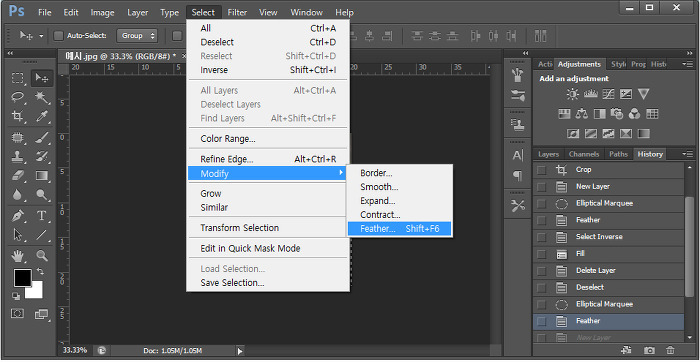Image resolution: width=700 pixels, height=362 pixels.
Task: Switch to the Paths tab
Action: [x=618, y=154]
